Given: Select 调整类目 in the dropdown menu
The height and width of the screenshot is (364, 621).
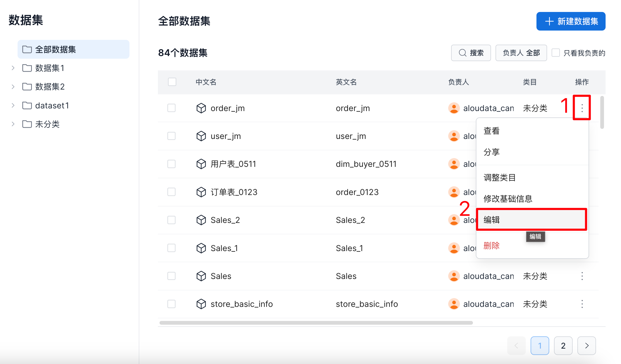Looking at the screenshot, I should [x=500, y=177].
